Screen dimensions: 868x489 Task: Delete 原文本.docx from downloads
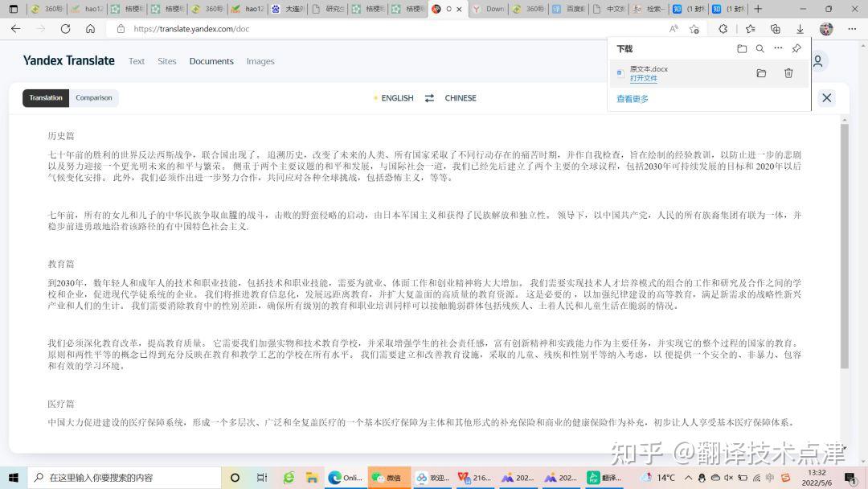pos(788,72)
